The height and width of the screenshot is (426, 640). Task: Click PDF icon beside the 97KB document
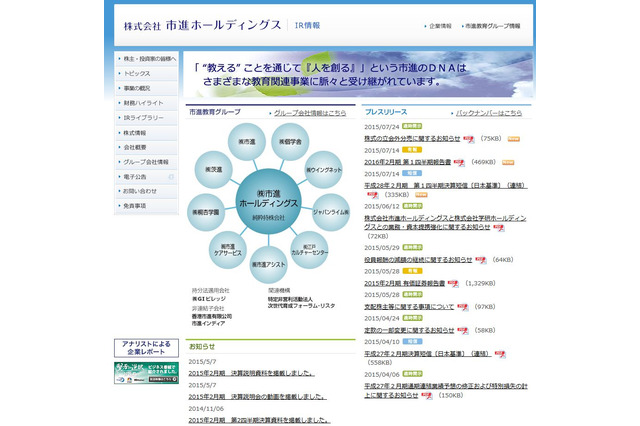pos(463,307)
